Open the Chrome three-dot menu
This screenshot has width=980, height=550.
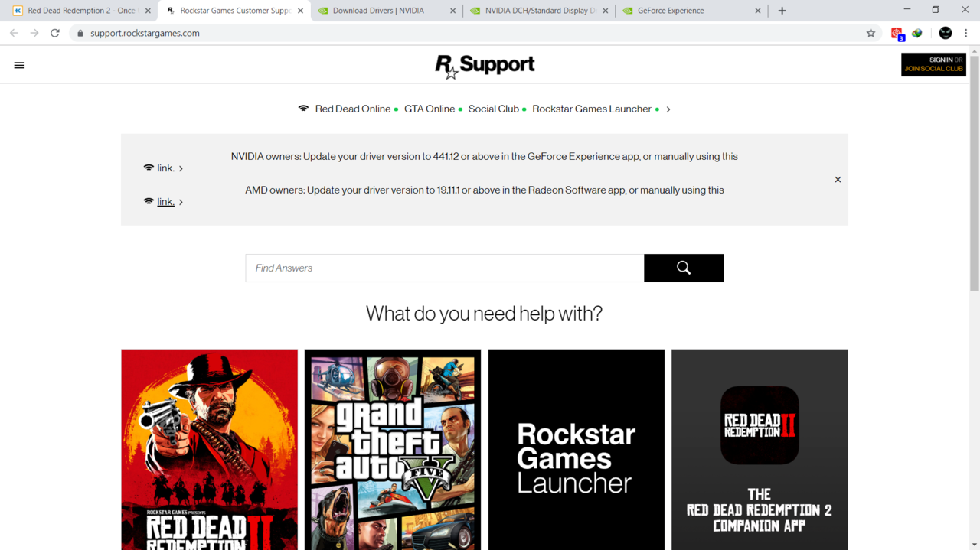tap(966, 33)
